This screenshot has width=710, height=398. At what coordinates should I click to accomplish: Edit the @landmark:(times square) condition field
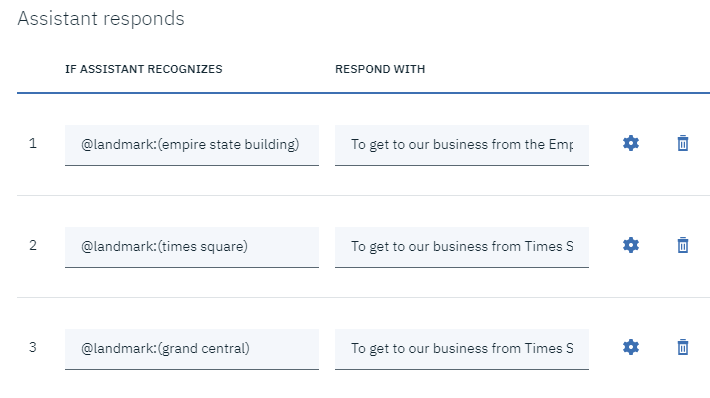(192, 247)
